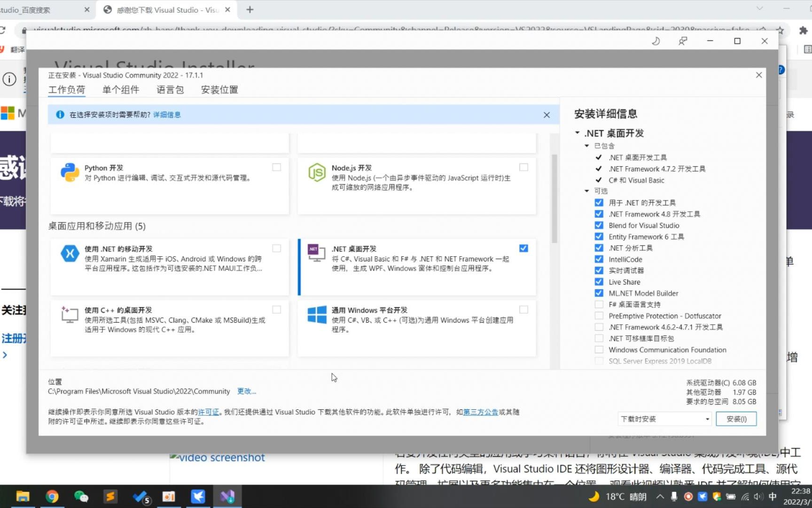812x508 pixels.
Task: Check the .NET mobile development checkbox
Action: [277, 248]
